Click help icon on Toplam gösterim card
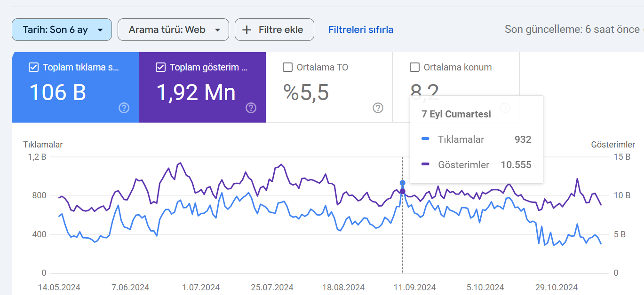The image size is (644, 295). [251, 108]
